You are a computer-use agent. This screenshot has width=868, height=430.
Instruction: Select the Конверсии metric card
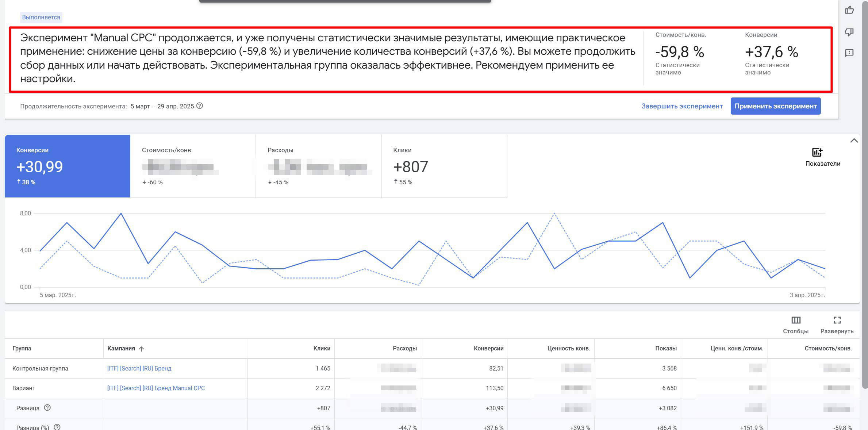coord(68,166)
